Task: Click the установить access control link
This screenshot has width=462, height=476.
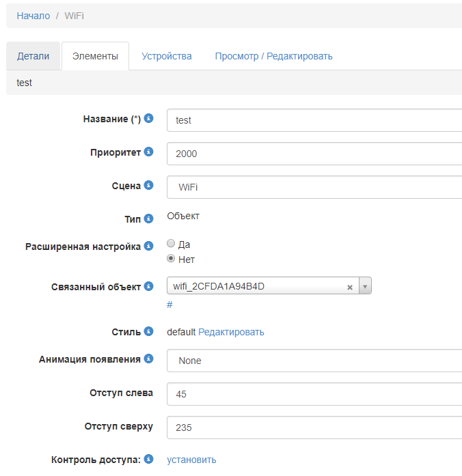Action: pos(191,460)
